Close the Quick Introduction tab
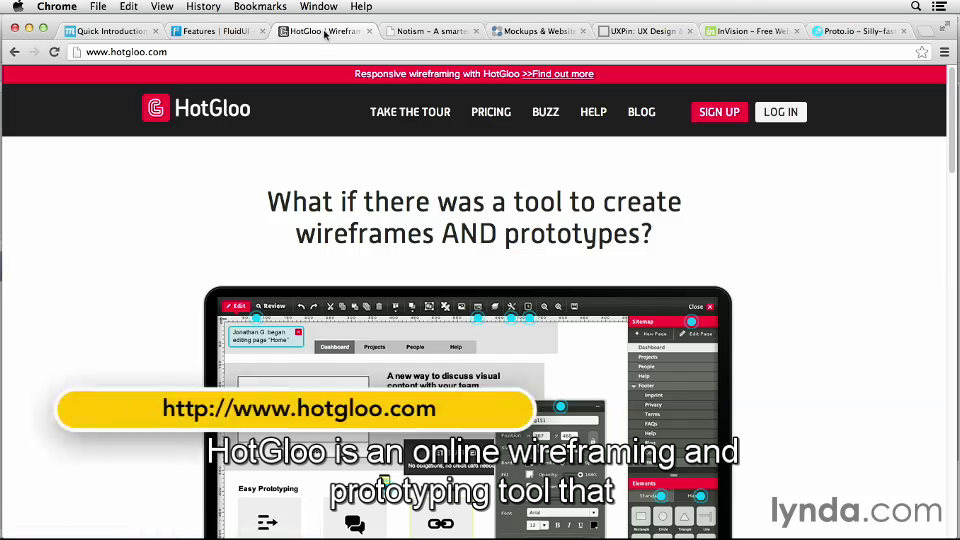This screenshot has height=540, width=960. (156, 31)
